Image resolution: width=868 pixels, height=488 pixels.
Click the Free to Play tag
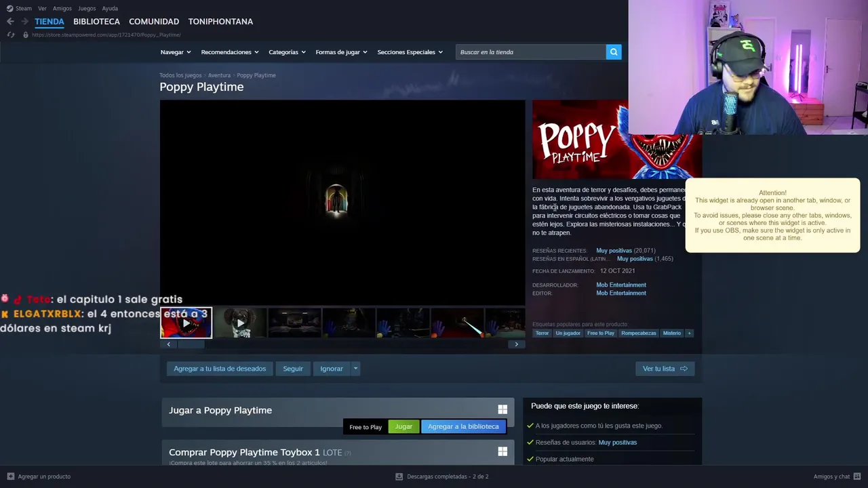point(601,333)
